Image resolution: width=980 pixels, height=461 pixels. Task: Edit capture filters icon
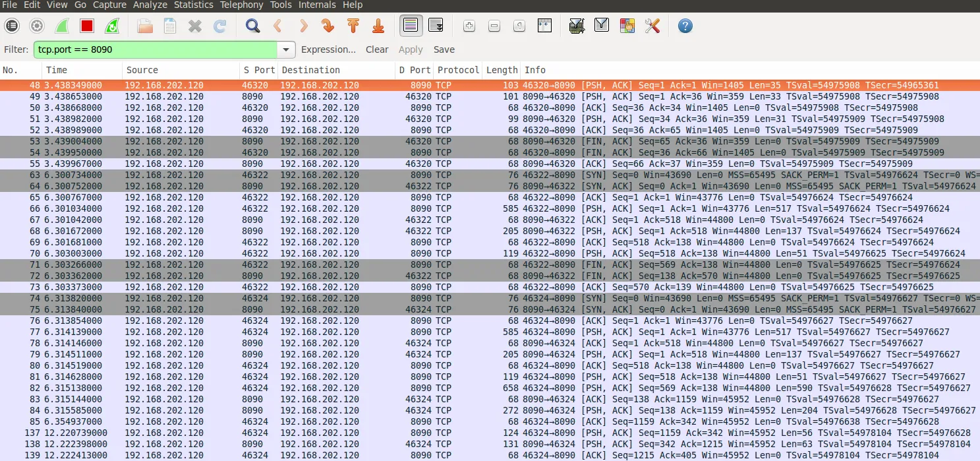tap(577, 26)
